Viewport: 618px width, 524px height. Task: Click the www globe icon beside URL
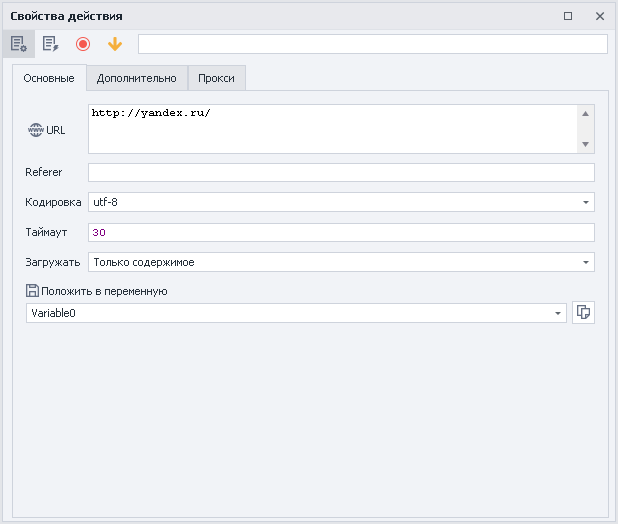tap(36, 130)
